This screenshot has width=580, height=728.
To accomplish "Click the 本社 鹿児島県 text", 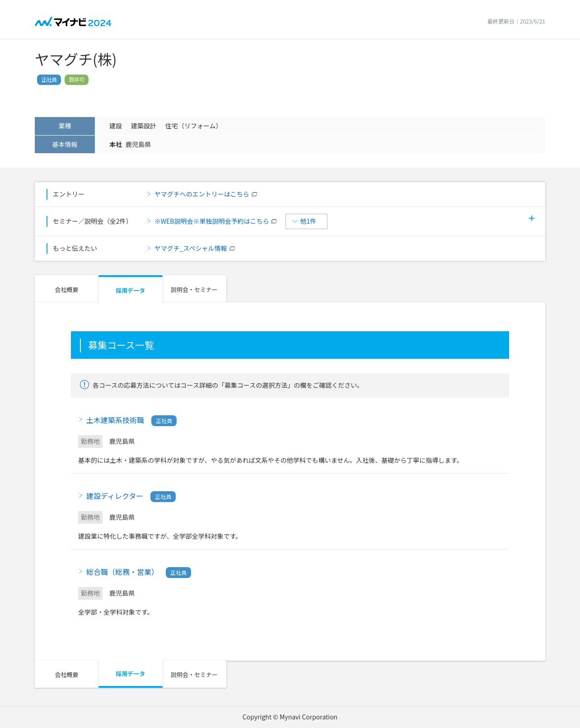I will tap(130, 145).
